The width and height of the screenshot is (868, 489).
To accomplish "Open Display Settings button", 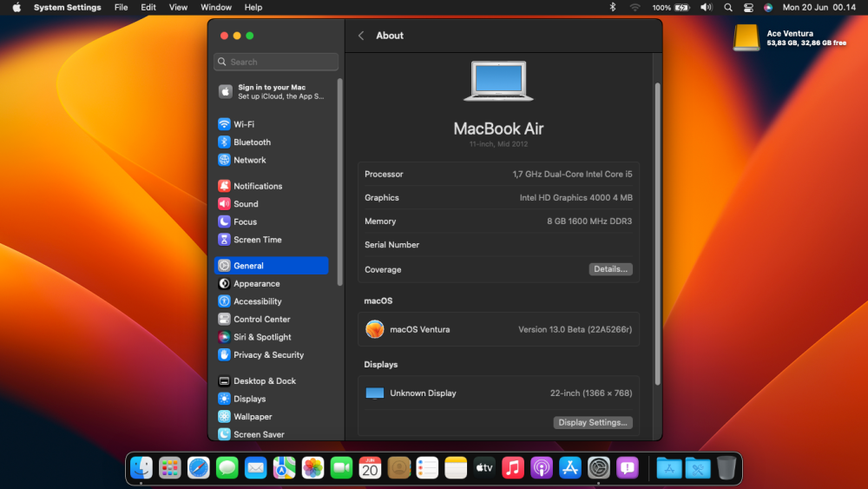I will [592, 422].
